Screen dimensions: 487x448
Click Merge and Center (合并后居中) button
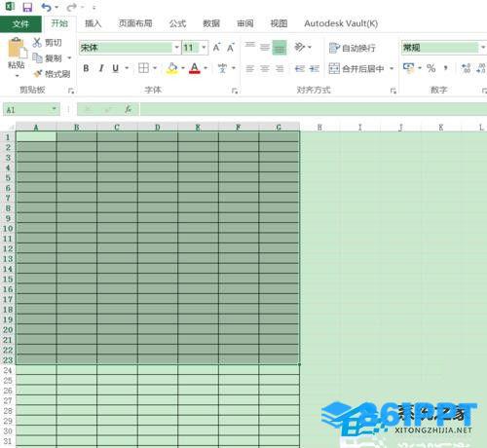(x=356, y=68)
